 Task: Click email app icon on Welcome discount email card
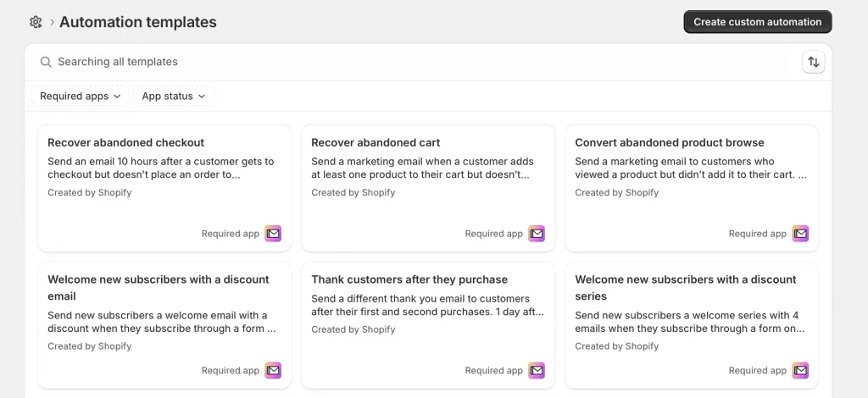point(273,370)
